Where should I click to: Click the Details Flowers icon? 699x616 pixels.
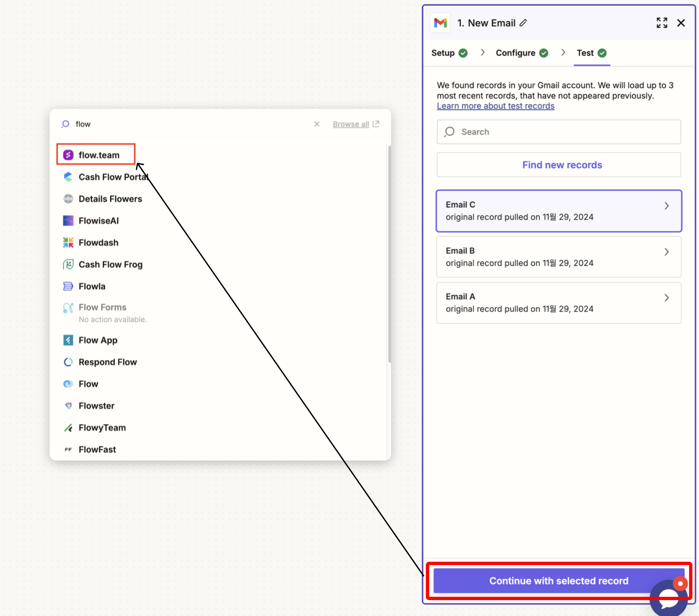[68, 199]
